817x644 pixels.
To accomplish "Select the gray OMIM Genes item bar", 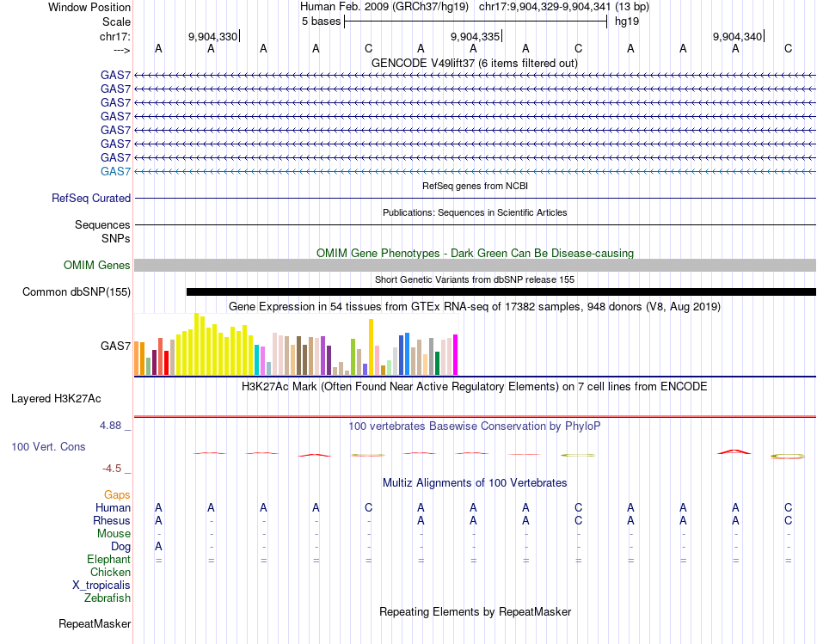I will tap(476, 265).
